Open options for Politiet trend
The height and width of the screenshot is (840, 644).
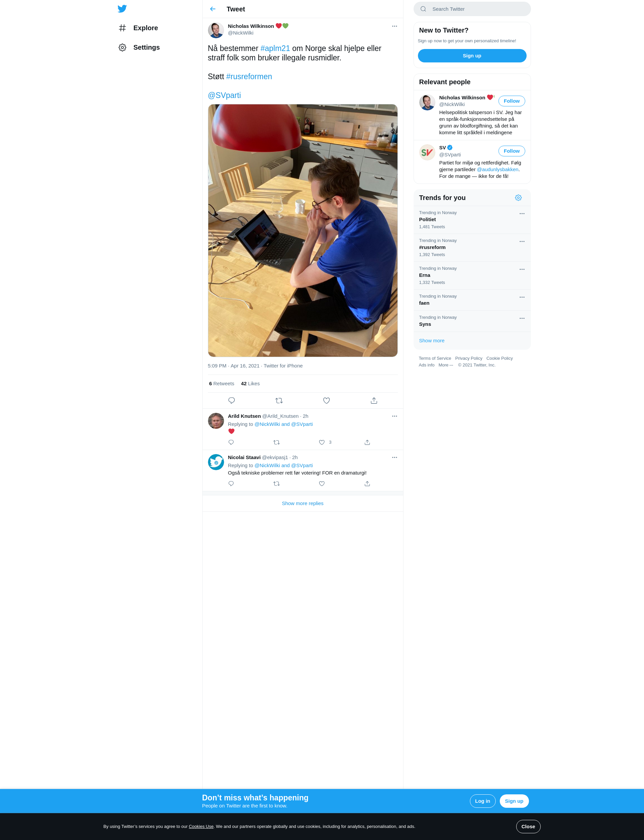pyautogui.click(x=522, y=214)
